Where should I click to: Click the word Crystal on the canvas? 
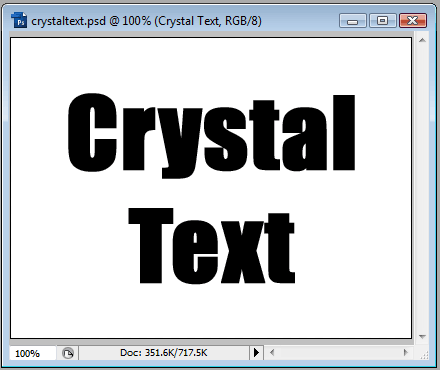click(211, 136)
